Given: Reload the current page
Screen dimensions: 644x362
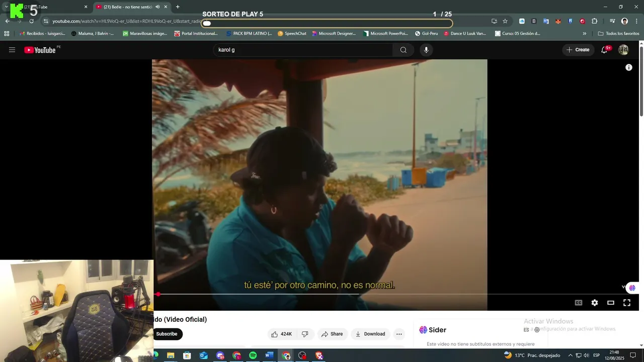Looking at the screenshot, I should point(31,21).
